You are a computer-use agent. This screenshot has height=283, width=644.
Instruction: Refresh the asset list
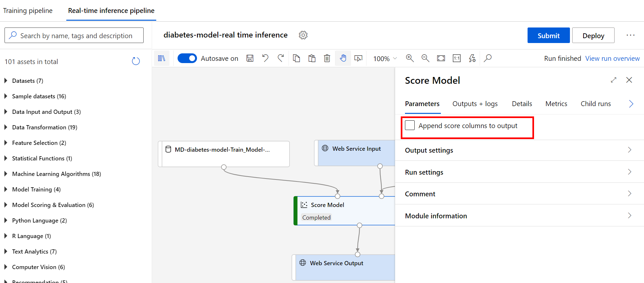(x=136, y=61)
